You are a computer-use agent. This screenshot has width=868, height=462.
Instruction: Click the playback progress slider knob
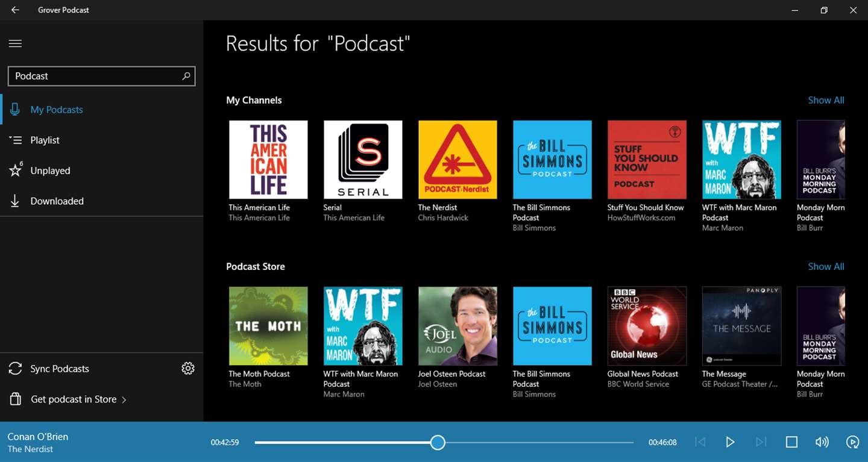click(x=438, y=443)
